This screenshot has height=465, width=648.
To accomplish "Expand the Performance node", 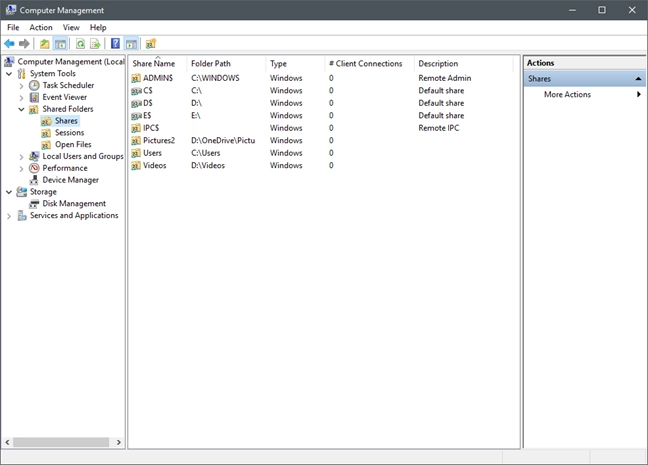I will point(21,169).
